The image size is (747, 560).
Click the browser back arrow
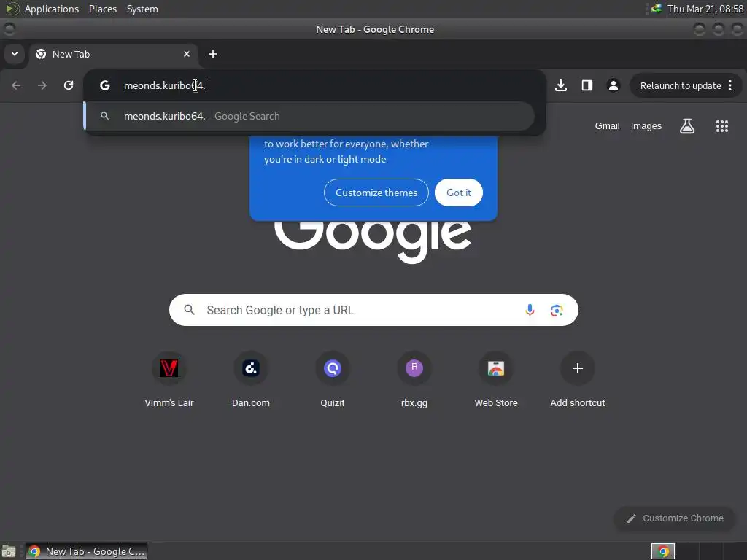coord(16,85)
